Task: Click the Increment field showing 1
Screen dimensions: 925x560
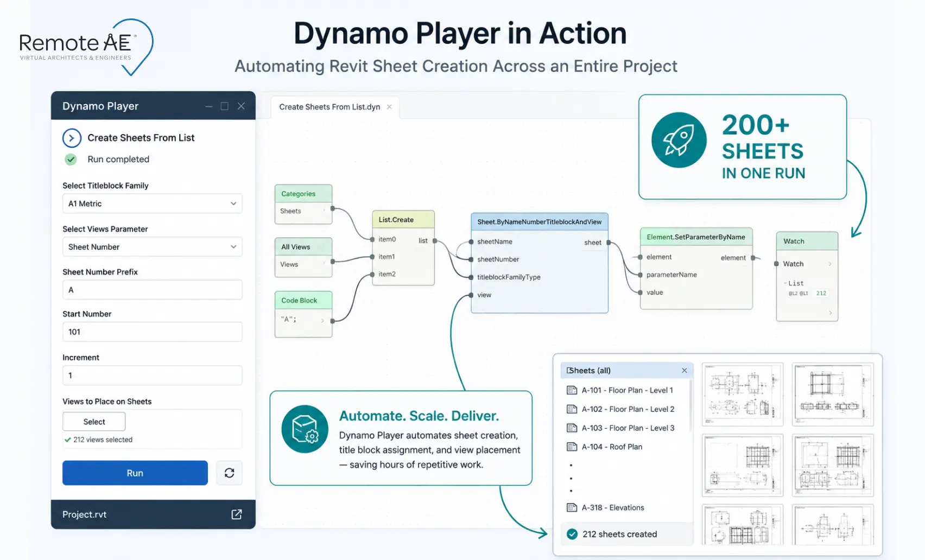Action: click(153, 375)
